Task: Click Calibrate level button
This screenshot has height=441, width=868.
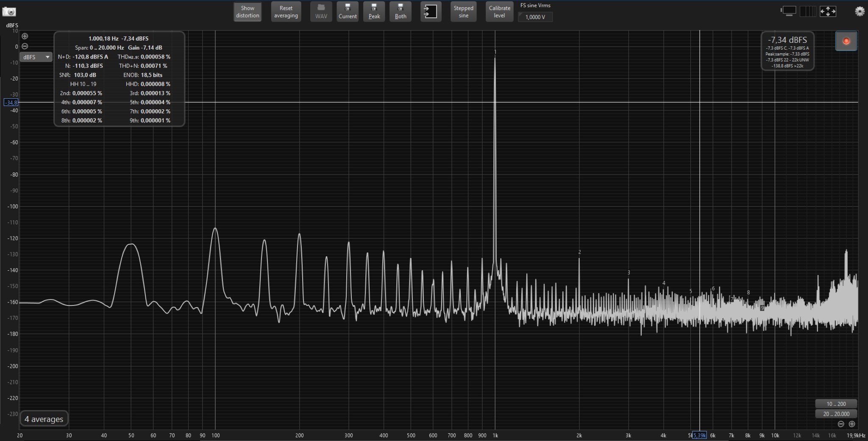Action: click(x=500, y=12)
